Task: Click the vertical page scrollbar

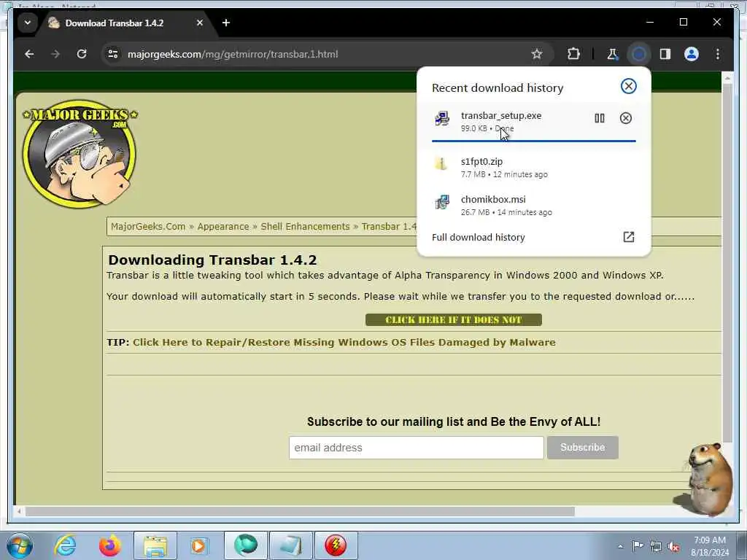Action: 727,262
